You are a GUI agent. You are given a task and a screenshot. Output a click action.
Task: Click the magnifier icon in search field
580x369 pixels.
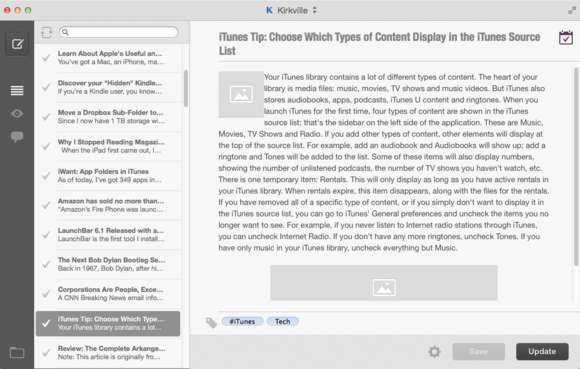(65, 32)
